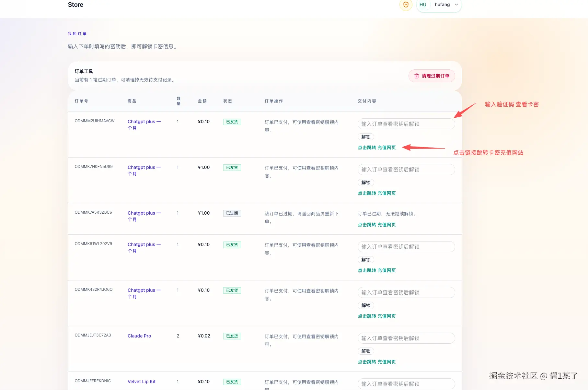Open Chatgpt plus product link for ODMMK7A5R3ZBC6
The image size is (588, 390).
[144, 216]
